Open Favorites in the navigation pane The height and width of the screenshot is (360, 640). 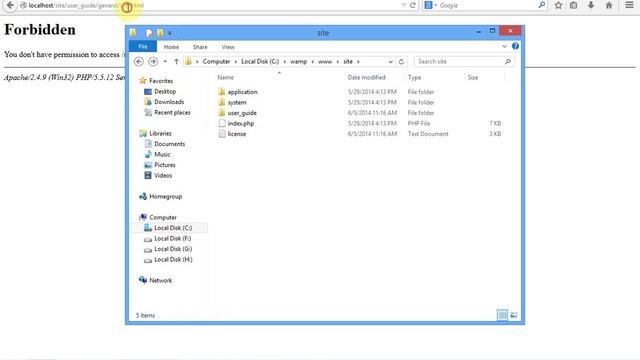[161, 81]
